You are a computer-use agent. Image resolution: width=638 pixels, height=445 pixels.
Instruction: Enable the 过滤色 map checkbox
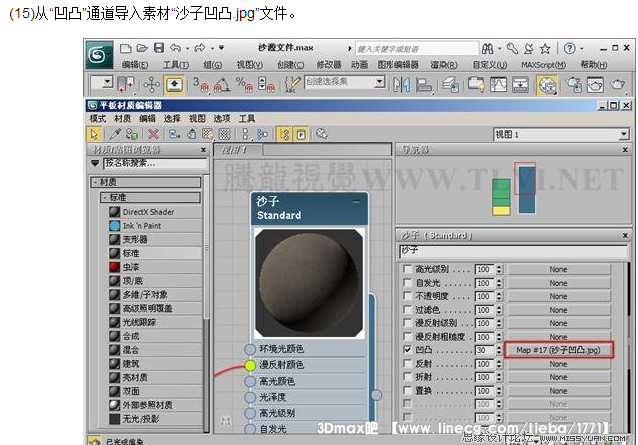[x=407, y=310]
